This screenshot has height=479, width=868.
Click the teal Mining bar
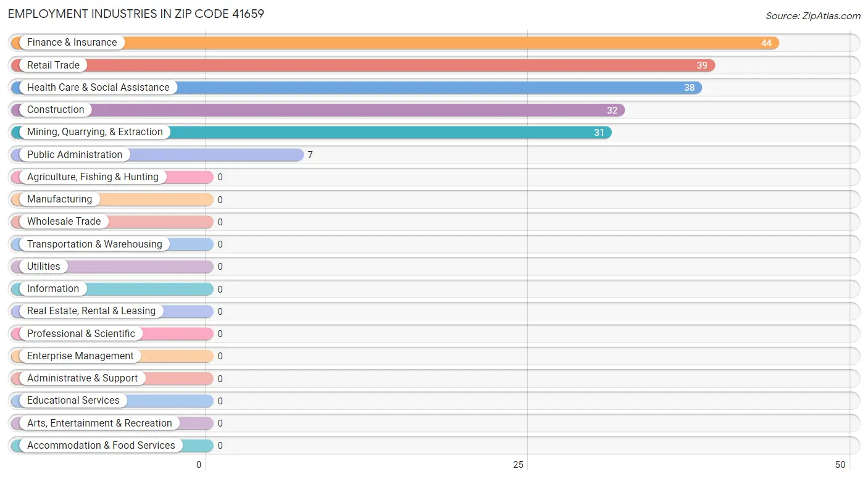pyautogui.click(x=311, y=132)
